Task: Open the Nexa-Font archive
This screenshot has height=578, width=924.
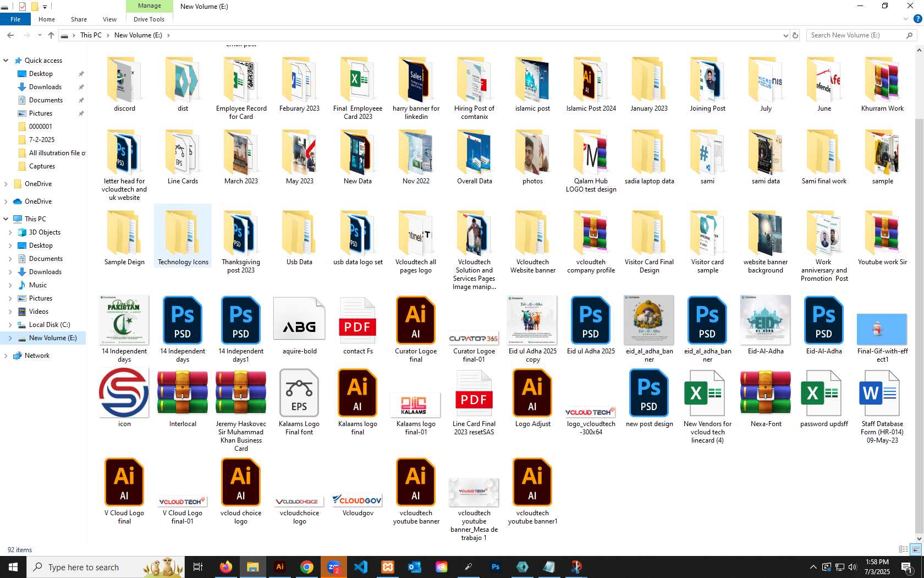Action: click(766, 397)
